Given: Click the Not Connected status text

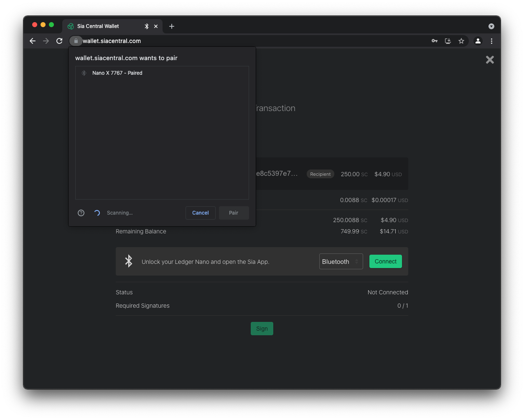Looking at the screenshot, I should coord(388,292).
